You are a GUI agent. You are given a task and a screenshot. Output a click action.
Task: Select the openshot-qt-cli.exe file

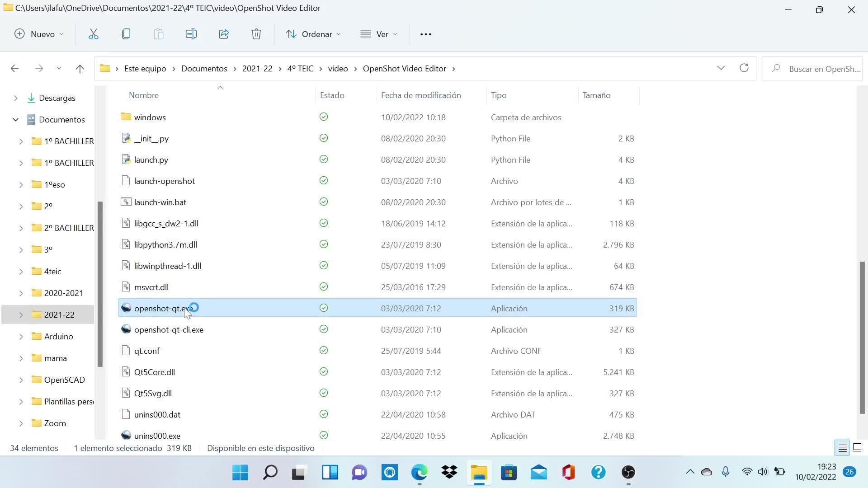(x=169, y=330)
